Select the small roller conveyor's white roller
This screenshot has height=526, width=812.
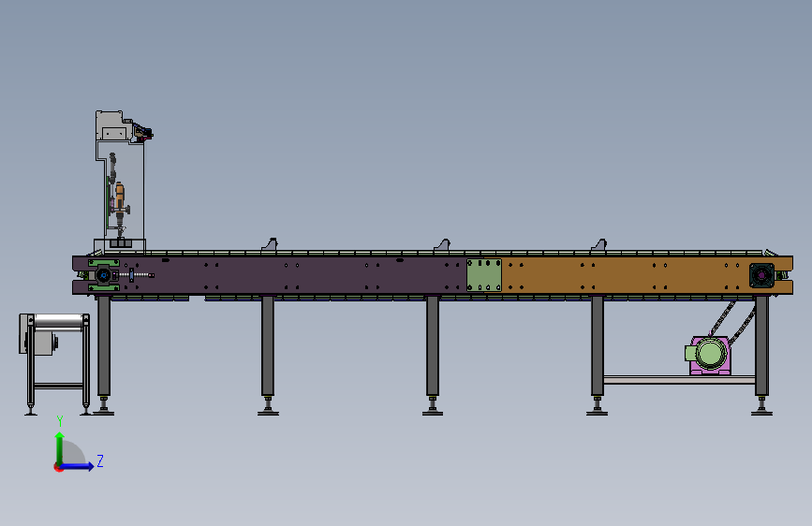(58, 322)
